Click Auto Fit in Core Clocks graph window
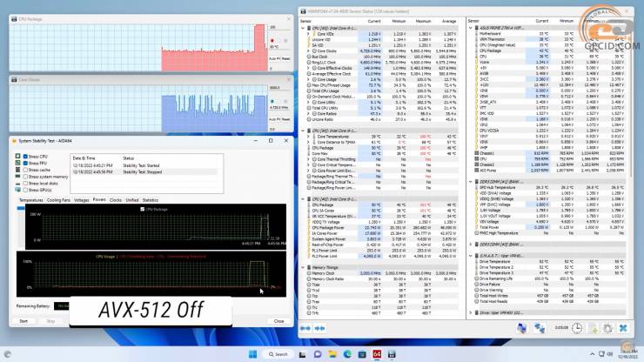The image size is (644, 362). tap(275, 119)
